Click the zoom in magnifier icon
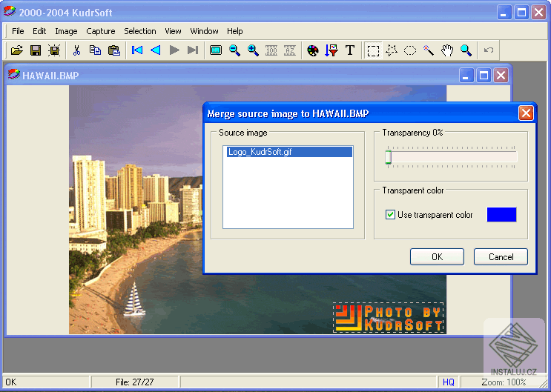551x392 pixels. (x=253, y=50)
